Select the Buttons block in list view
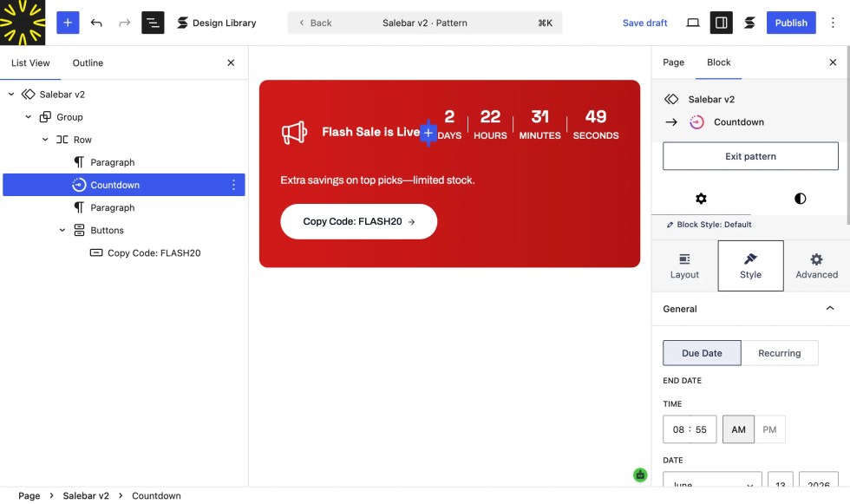 tap(107, 231)
